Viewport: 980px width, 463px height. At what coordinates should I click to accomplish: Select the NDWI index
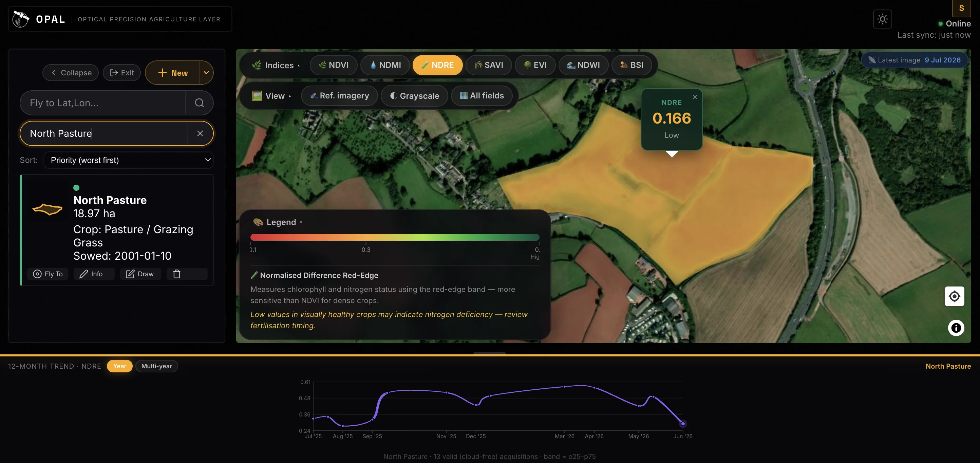click(x=584, y=65)
